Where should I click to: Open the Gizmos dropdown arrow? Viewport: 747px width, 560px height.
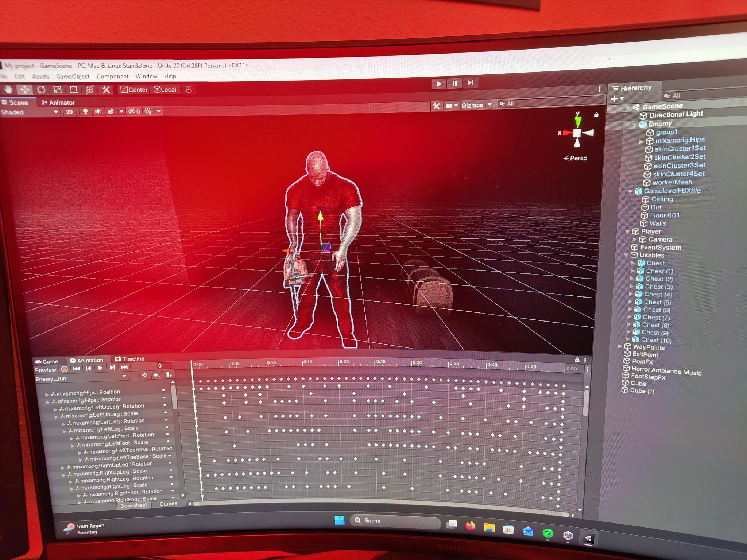pyautogui.click(x=490, y=105)
